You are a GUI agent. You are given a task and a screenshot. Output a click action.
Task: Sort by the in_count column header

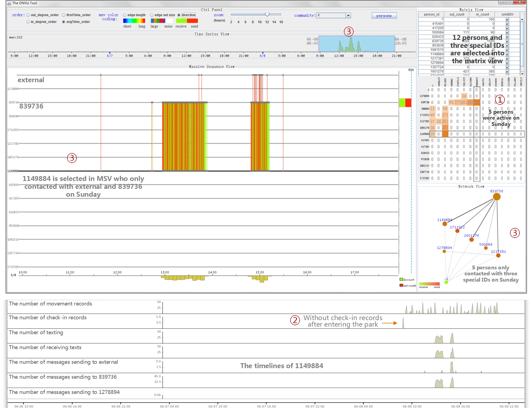[482, 15]
